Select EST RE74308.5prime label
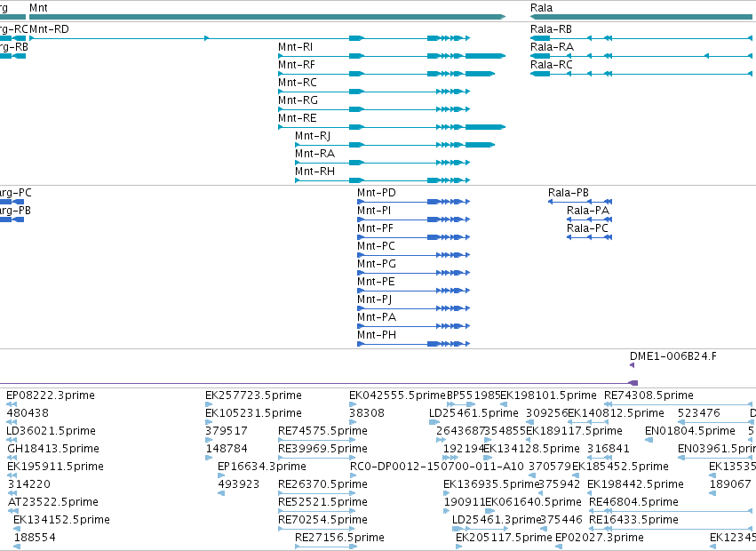 click(x=649, y=395)
